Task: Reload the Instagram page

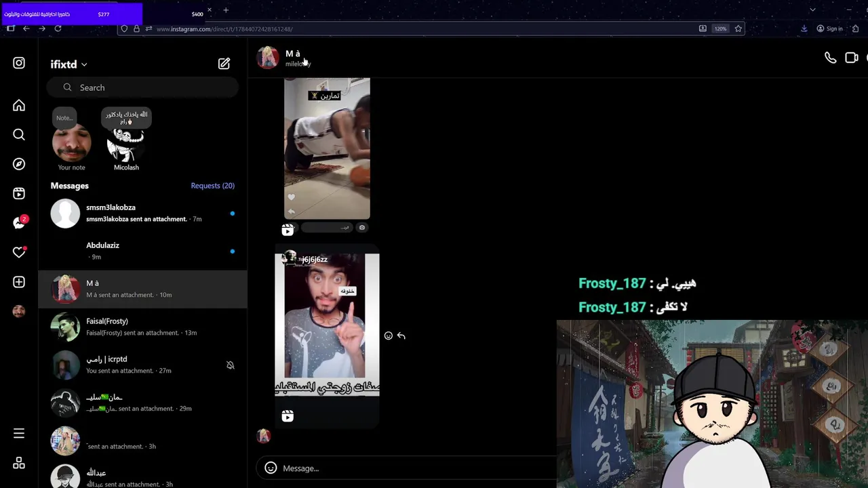Action: point(58,28)
